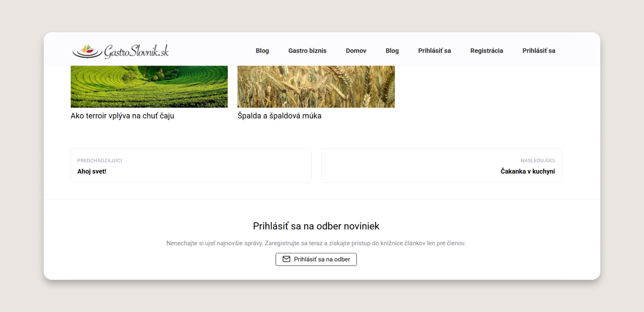This screenshot has height=312, width=644.
Task: Open the wheat field thumbnail
Action: click(316, 86)
